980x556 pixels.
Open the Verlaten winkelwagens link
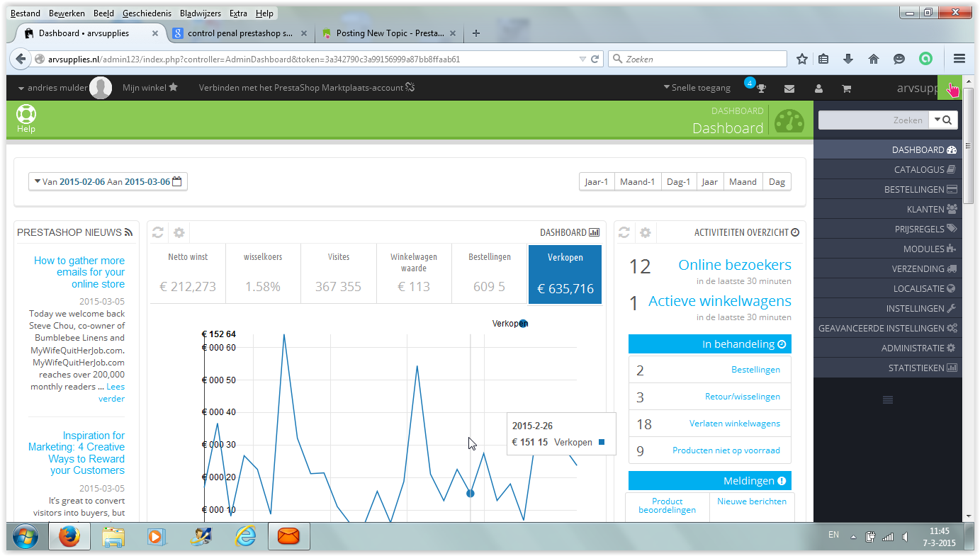[x=735, y=424]
